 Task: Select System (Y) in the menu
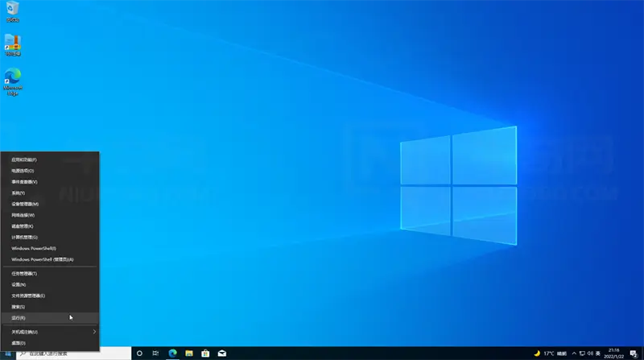pyautogui.click(x=50, y=193)
